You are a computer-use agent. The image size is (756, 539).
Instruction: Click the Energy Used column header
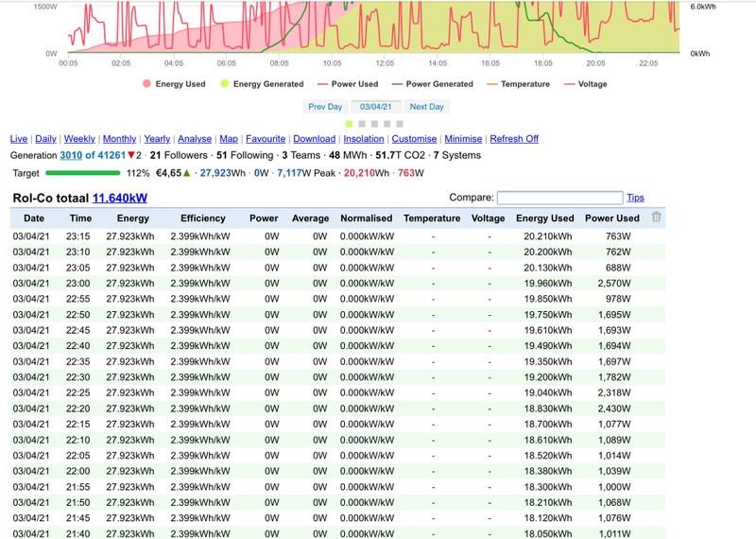point(545,218)
